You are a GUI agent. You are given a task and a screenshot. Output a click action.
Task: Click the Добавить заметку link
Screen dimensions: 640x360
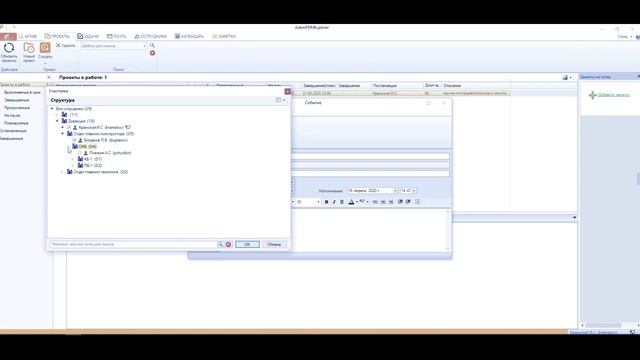click(614, 95)
